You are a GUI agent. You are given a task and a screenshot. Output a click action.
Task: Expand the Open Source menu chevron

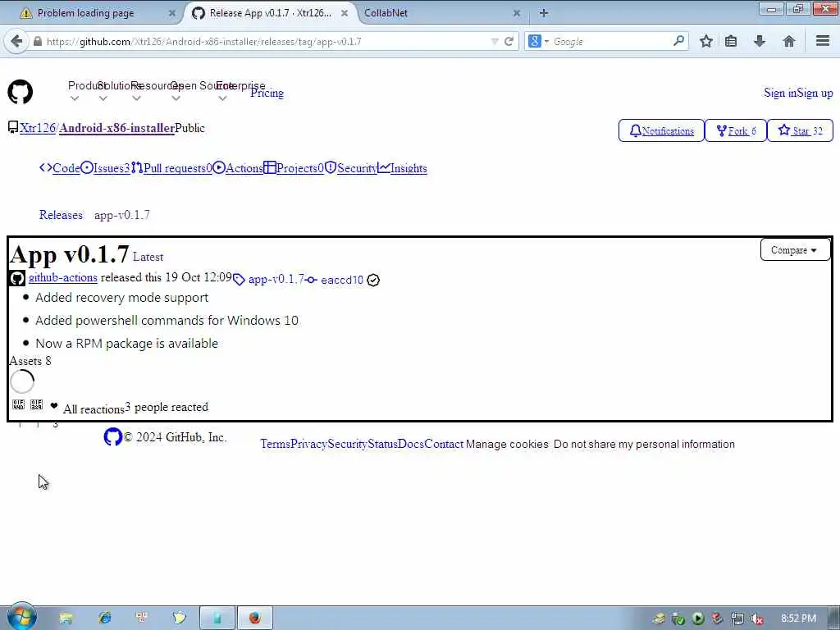click(x=176, y=98)
